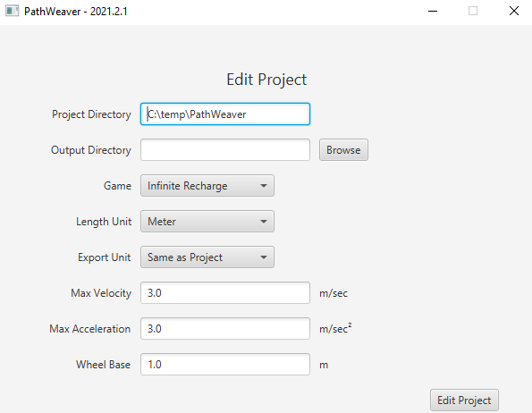The width and height of the screenshot is (532, 413).
Task: Open the Export Unit dropdown
Action: click(x=207, y=257)
